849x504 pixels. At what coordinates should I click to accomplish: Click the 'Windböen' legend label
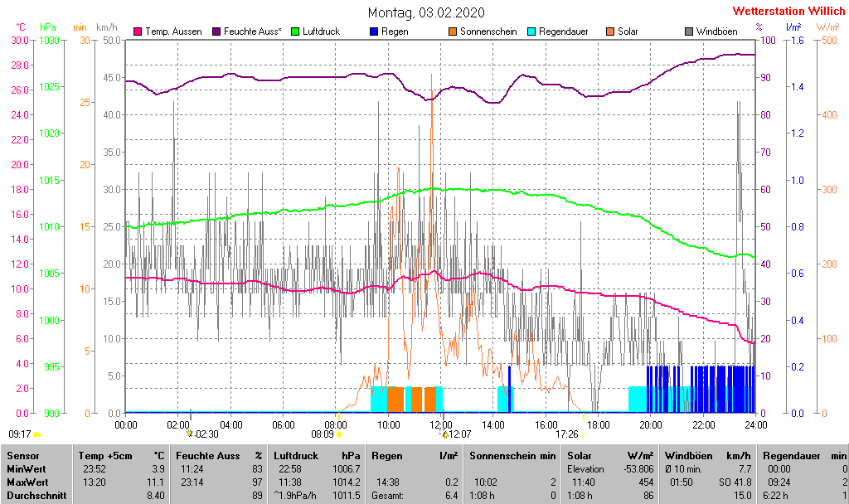tap(716, 31)
